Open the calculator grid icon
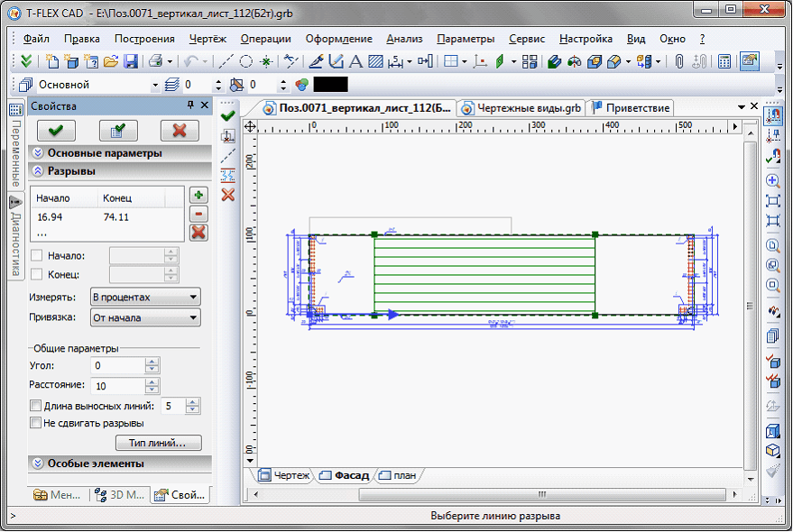This screenshot has height=532, width=793. click(x=724, y=61)
